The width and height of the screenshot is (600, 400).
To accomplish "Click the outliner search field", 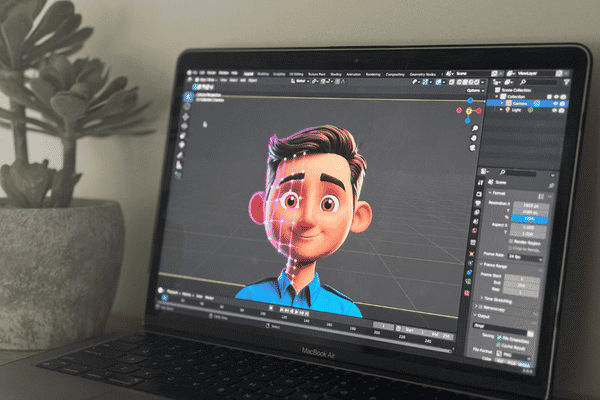I will pos(538,82).
